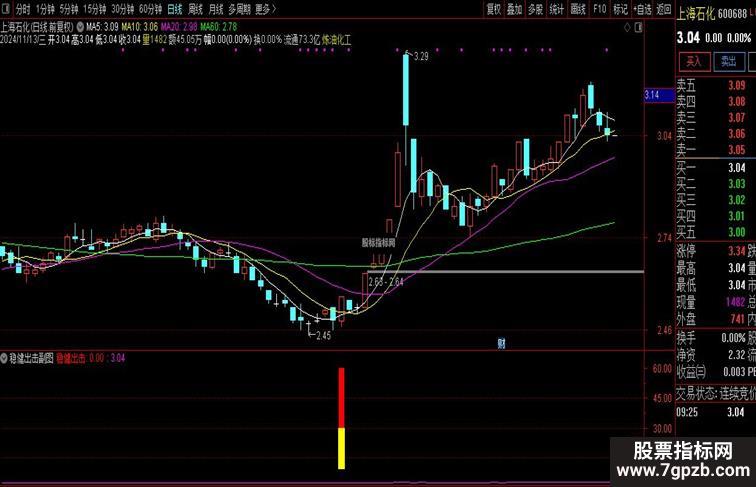Select the 买五 price 3.00
Screen dimensions: 756x487
[736, 231]
